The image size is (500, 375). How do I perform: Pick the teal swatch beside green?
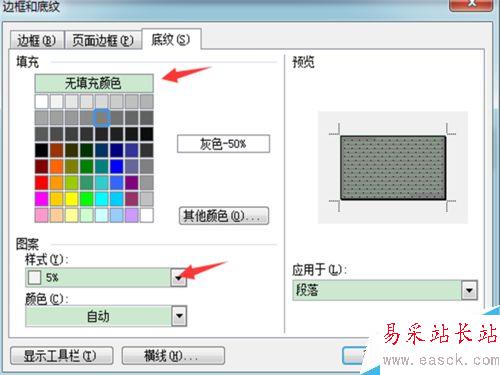tap(101, 166)
